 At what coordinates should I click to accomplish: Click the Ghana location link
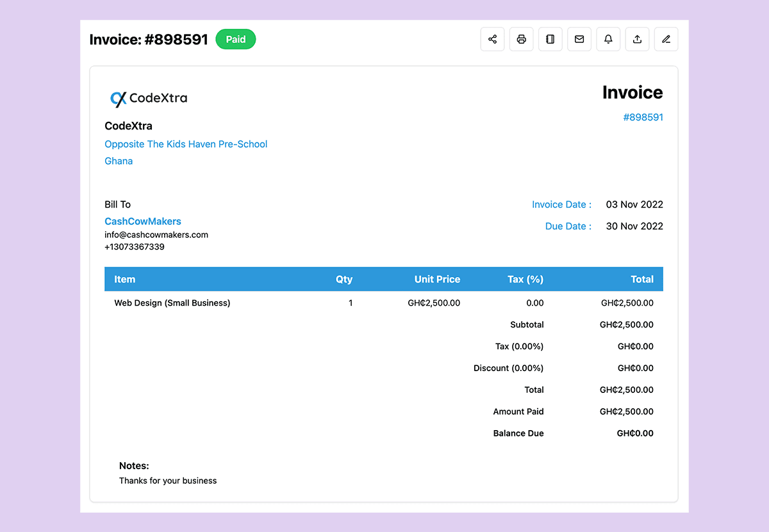pyautogui.click(x=119, y=161)
